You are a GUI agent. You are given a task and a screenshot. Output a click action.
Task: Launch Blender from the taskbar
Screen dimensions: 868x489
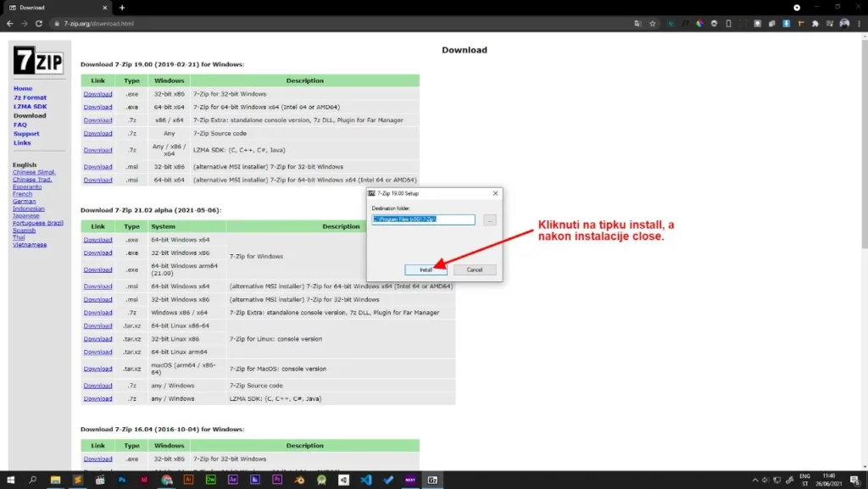coord(299,481)
